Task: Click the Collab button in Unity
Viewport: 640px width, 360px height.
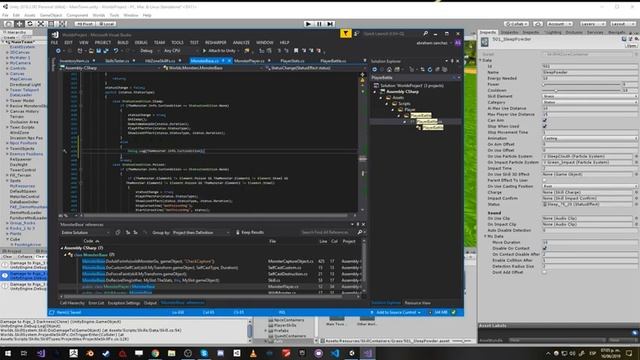Action: (x=516, y=24)
